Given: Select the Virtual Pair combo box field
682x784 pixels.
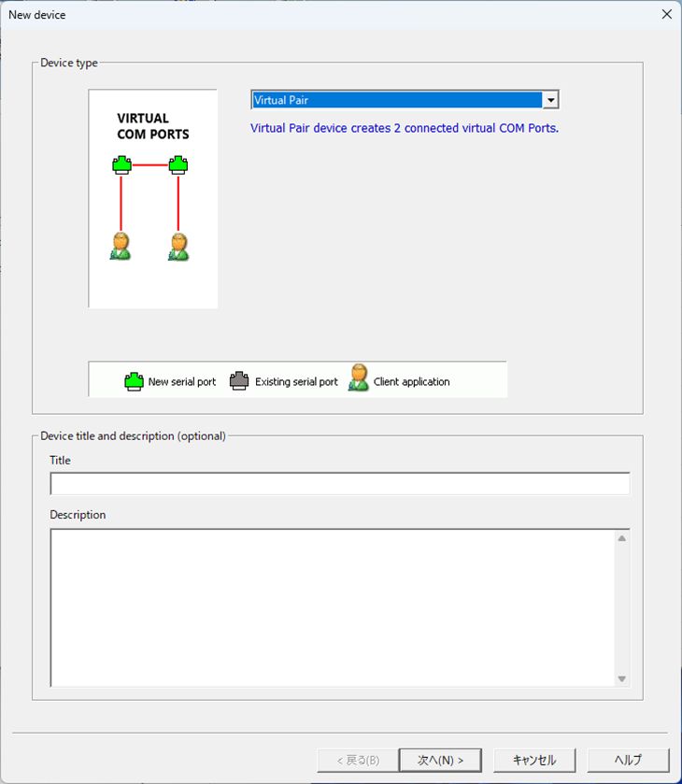Looking at the screenshot, I should click(x=397, y=100).
